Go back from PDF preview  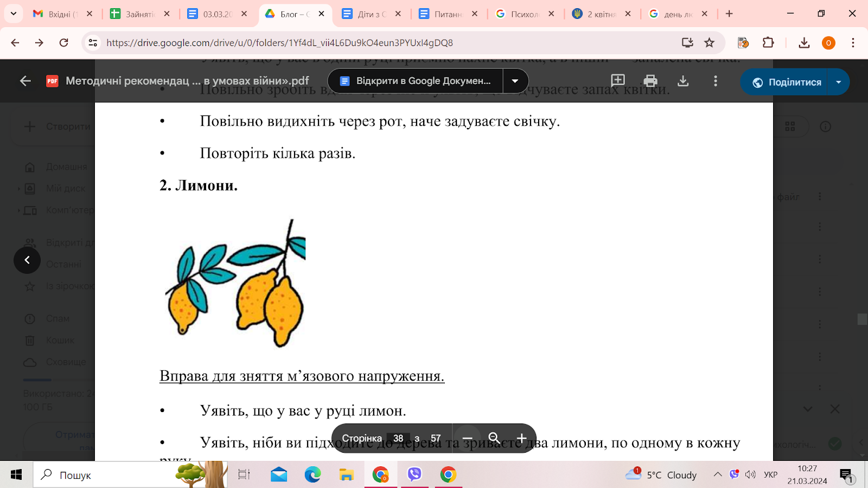pyautogui.click(x=25, y=81)
